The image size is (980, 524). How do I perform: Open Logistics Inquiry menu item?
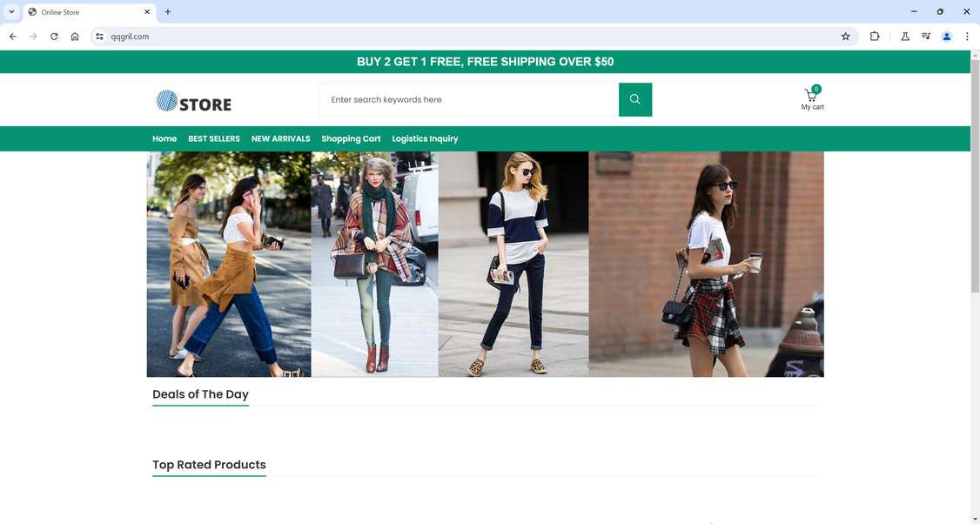[425, 138]
